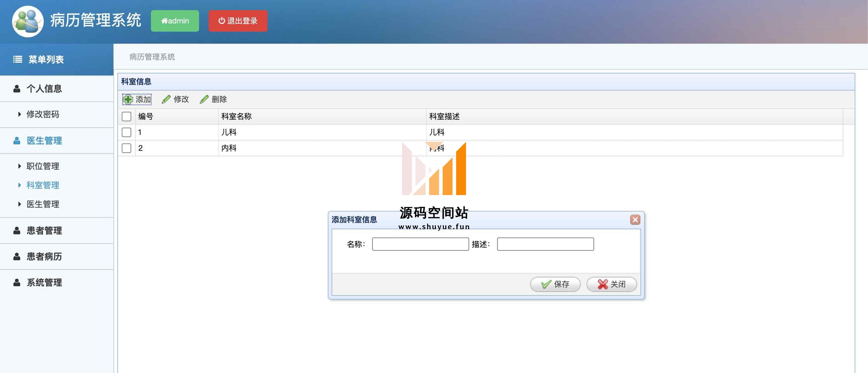Go to 科室管理 submenu item
This screenshot has width=868, height=373.
(43, 185)
